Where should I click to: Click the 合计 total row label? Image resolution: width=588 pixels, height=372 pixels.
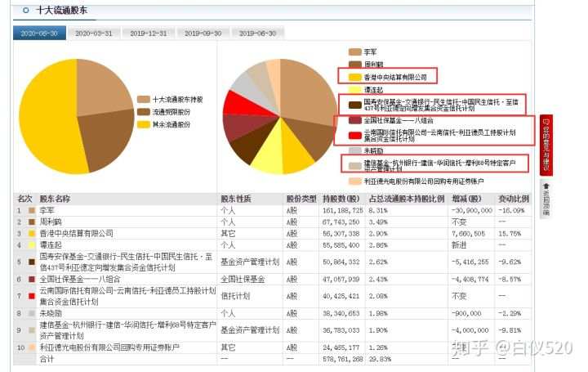[x=47, y=359]
